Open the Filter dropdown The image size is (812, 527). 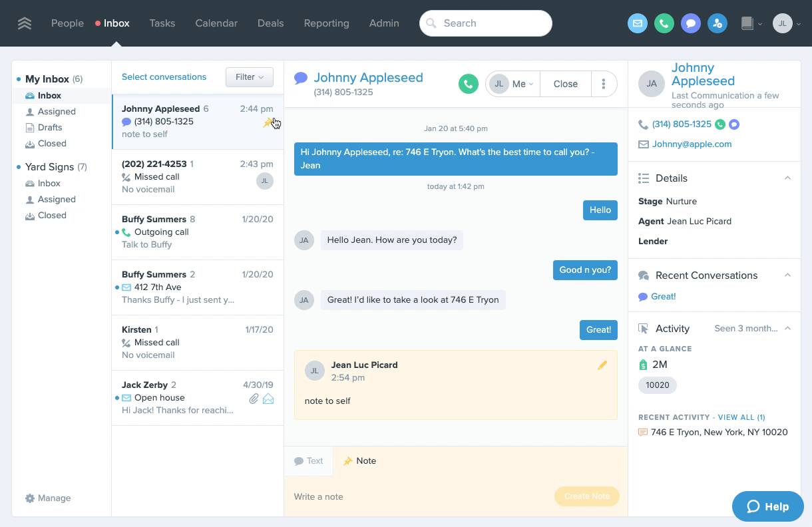pos(249,77)
